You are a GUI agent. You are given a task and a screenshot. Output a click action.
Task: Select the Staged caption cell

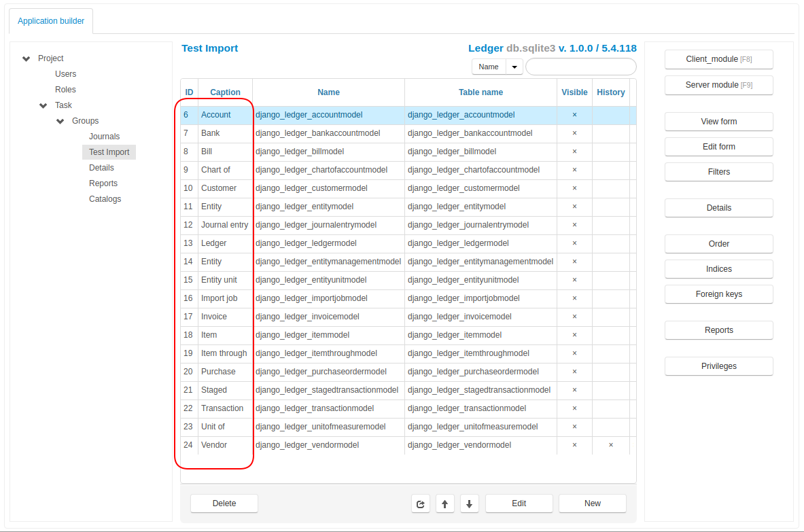coord(225,390)
